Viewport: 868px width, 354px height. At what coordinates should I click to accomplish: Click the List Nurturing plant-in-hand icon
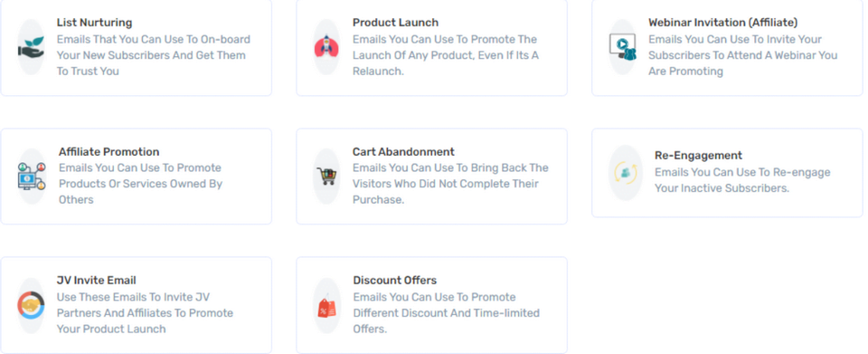pyautogui.click(x=31, y=47)
